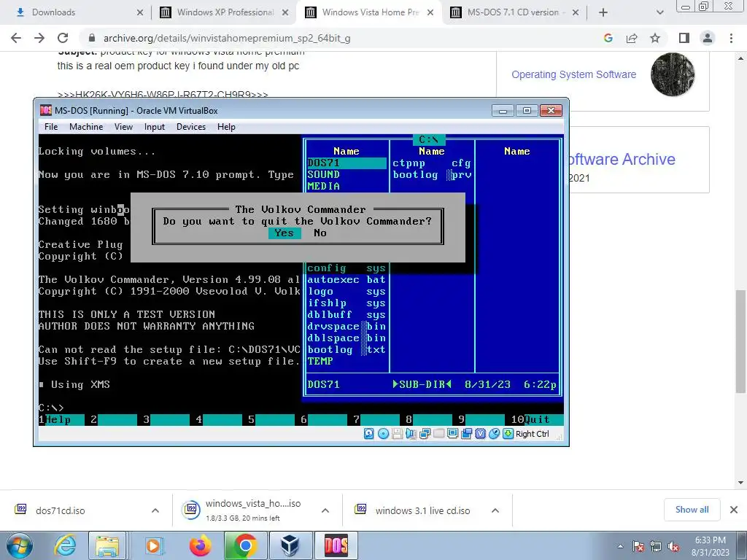Click the share this page icon
The height and width of the screenshot is (560, 747).
[632, 38]
